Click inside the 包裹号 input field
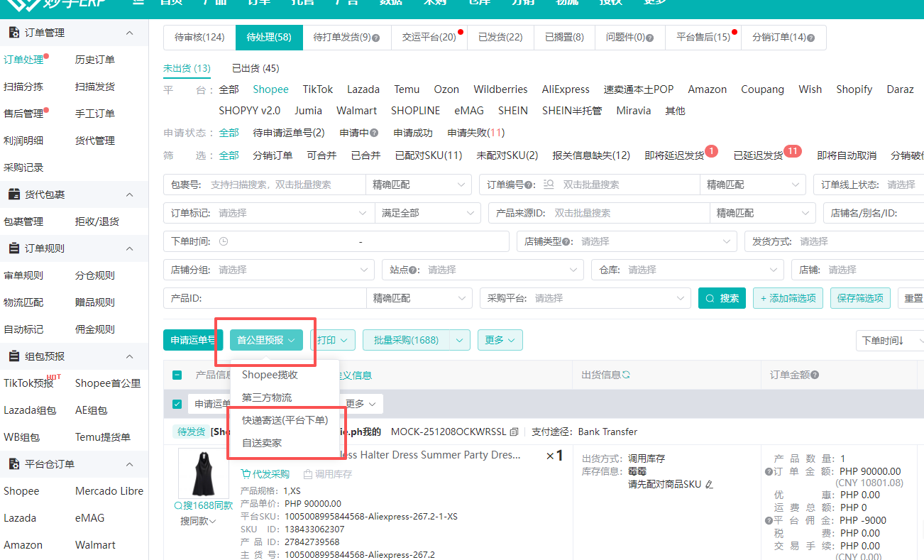The height and width of the screenshot is (560, 924). (x=270, y=185)
